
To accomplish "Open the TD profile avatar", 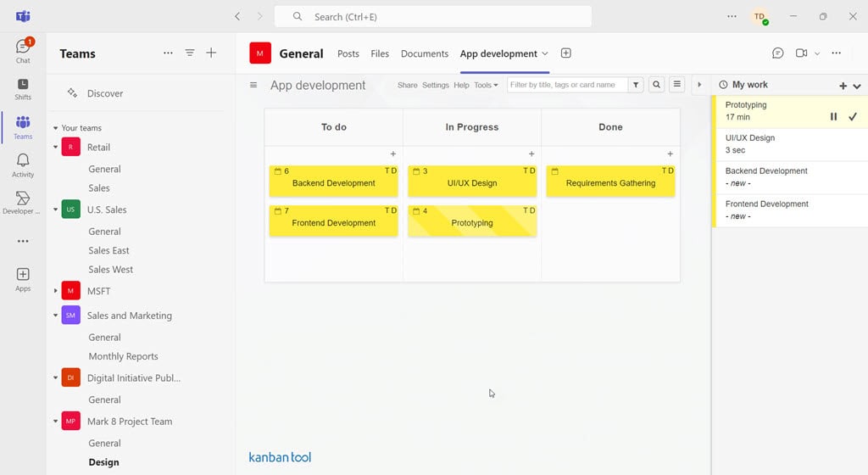I will point(759,17).
